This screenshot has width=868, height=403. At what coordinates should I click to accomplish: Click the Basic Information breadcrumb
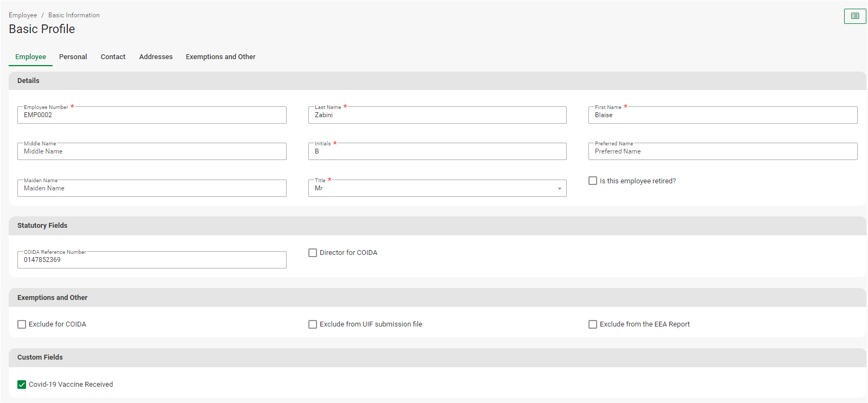(74, 15)
